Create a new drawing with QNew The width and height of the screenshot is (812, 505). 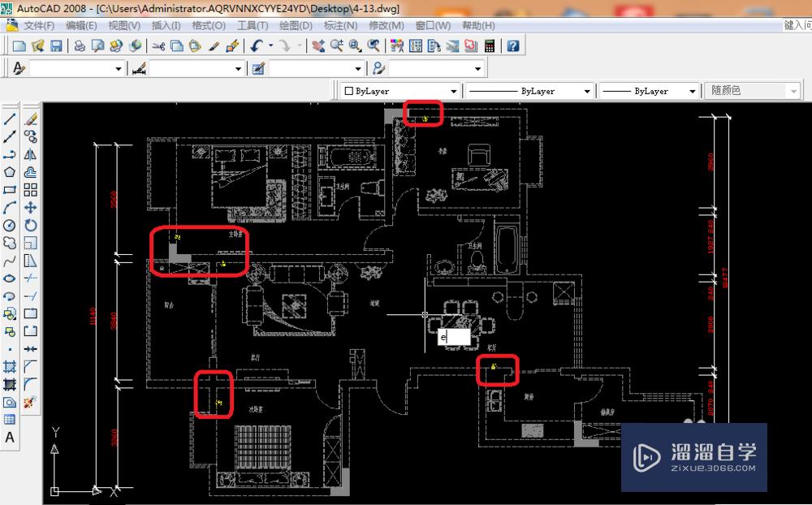[19, 46]
